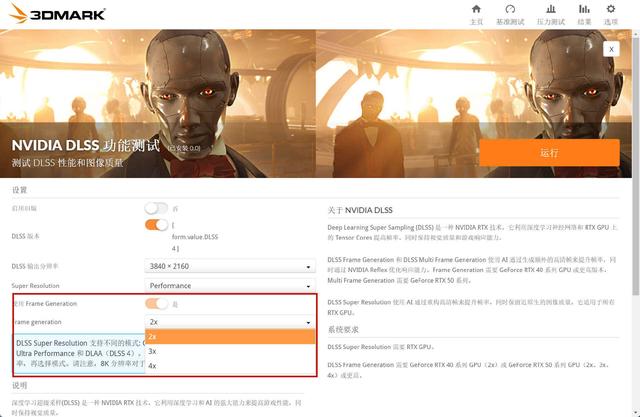
Task: Toggle the first settings switch set to 否
Action: click(x=156, y=208)
